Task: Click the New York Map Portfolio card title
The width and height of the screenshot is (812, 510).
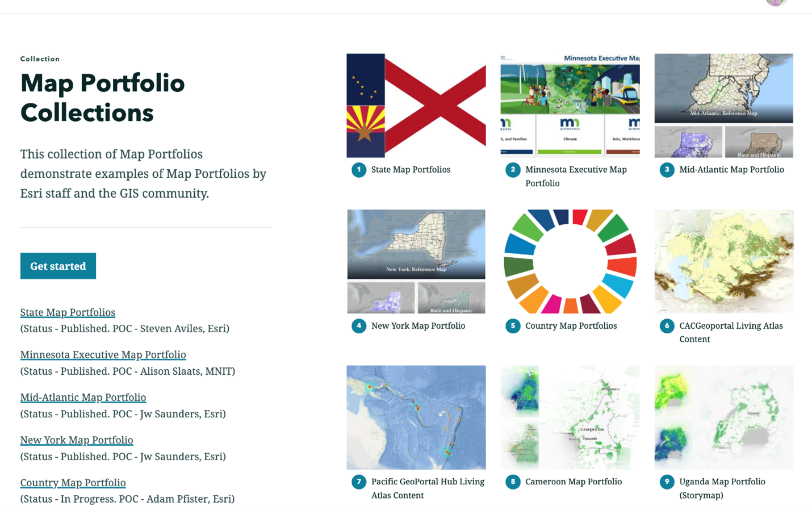Action: (418, 325)
